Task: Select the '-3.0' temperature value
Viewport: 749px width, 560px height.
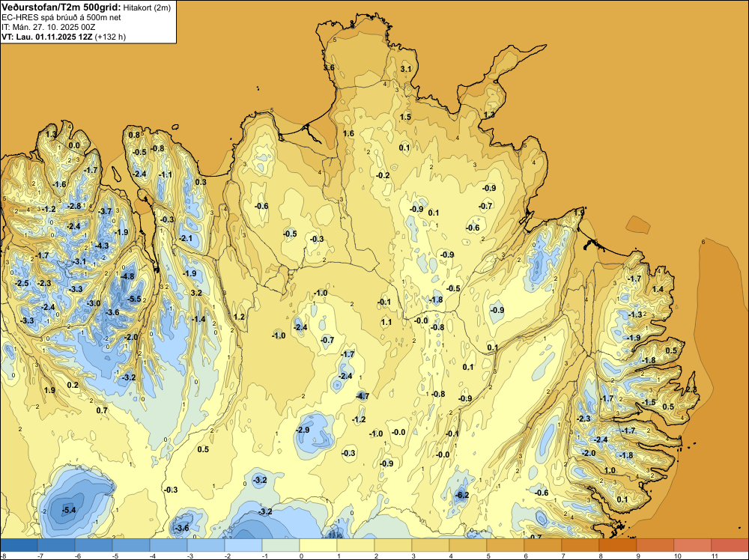Action: pos(94,303)
